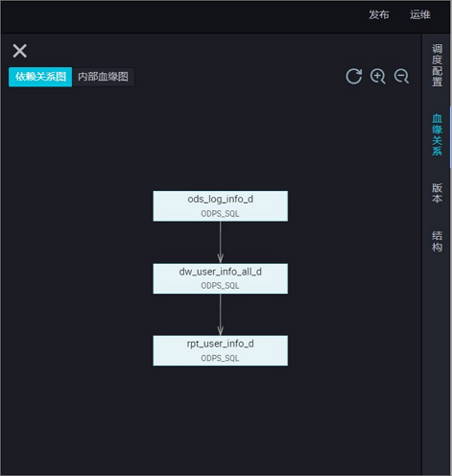The width and height of the screenshot is (452, 476).
Task: Click arrow from dw_user_info_all_d to rpt_user_info_d
Action: coord(221,315)
